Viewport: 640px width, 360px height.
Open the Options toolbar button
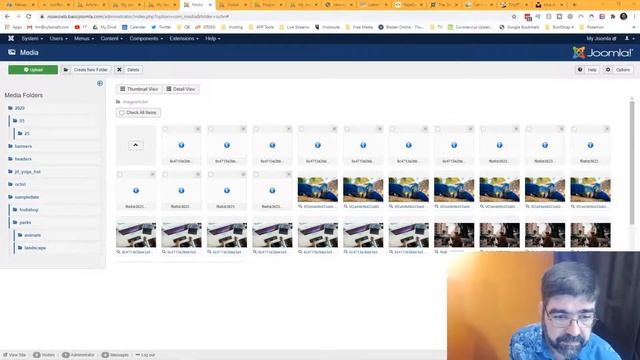pyautogui.click(x=619, y=70)
